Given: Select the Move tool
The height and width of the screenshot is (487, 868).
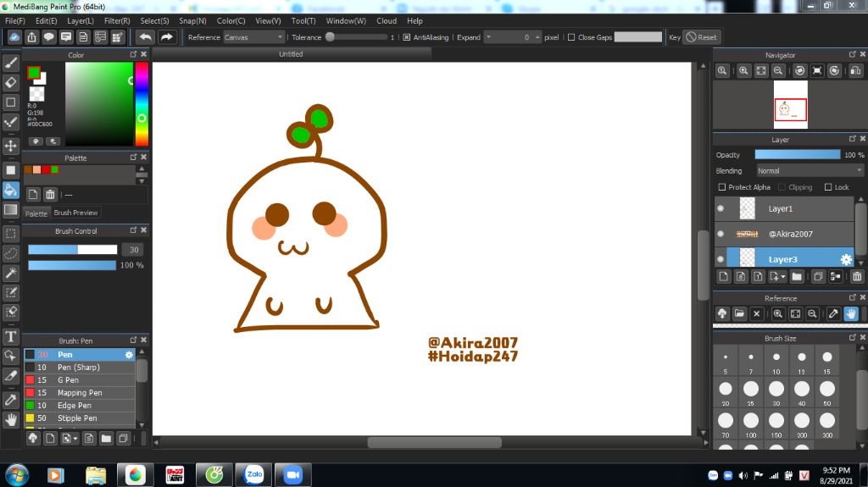Looking at the screenshot, I should pyautogui.click(x=10, y=146).
